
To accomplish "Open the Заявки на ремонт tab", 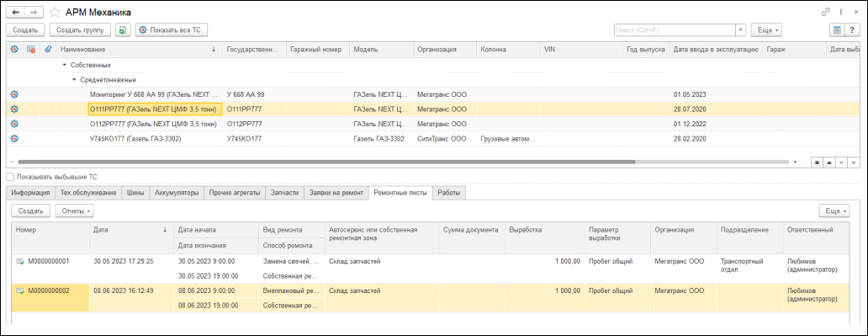I will [x=337, y=192].
